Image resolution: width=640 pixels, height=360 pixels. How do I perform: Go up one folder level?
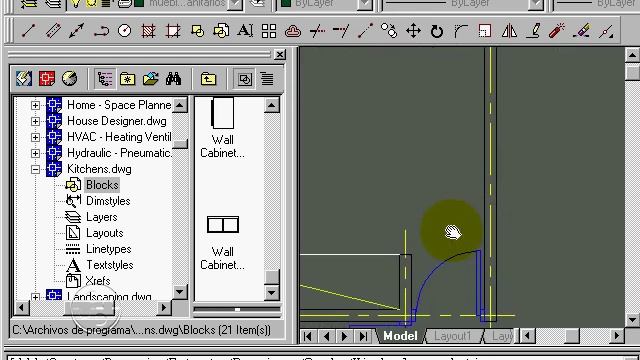[x=208, y=78]
